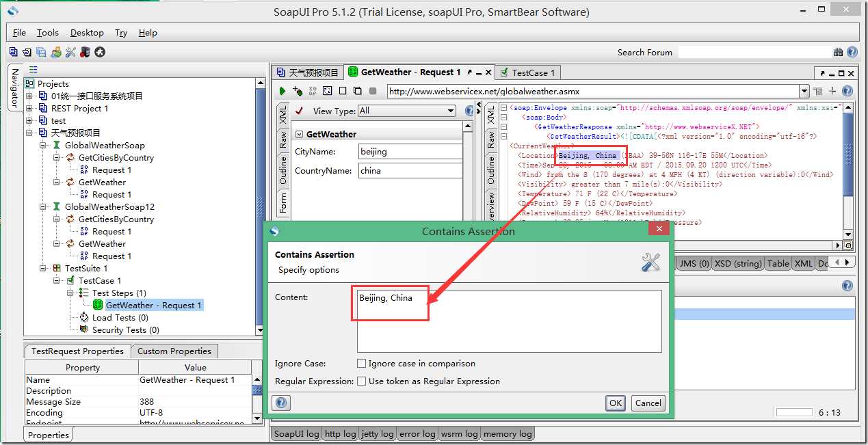Viewport: 868px width, 445px height.
Task: Click the binoculars search icon by Search Forum
Action: (x=839, y=52)
